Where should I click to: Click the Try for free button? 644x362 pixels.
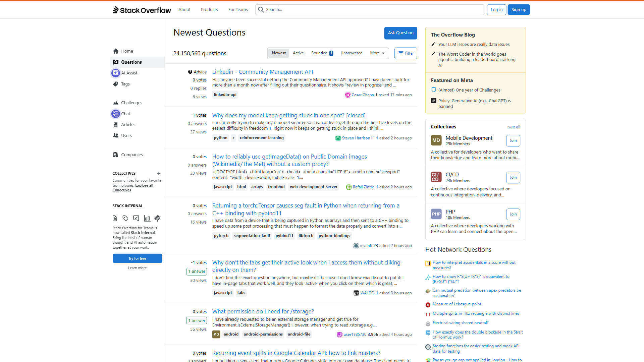pyautogui.click(x=138, y=258)
